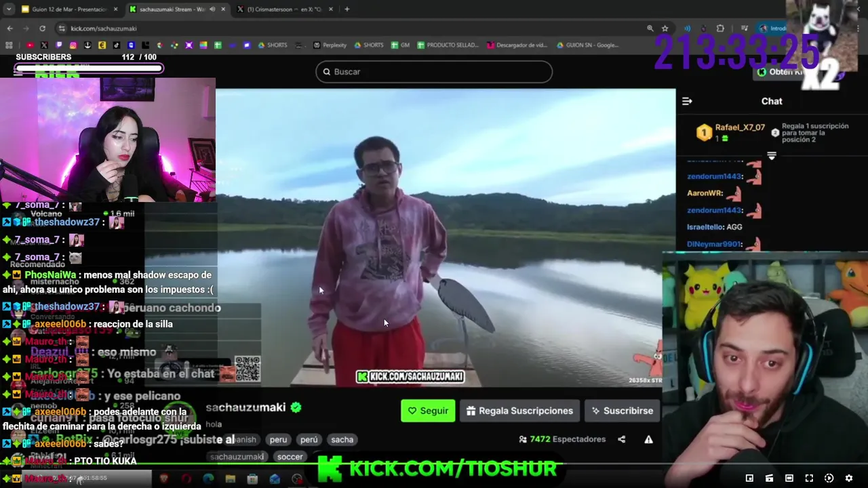The width and height of the screenshot is (868, 488).
Task: Open the Extensions puzzle icon
Action: [x=720, y=28]
